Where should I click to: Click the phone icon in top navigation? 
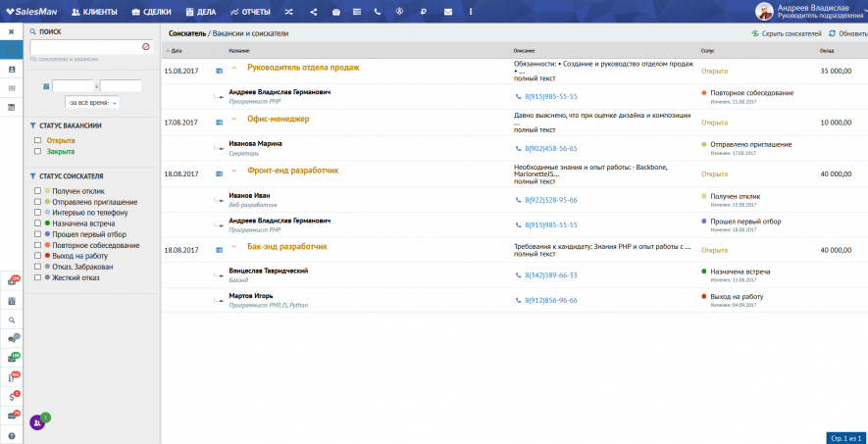click(x=377, y=12)
